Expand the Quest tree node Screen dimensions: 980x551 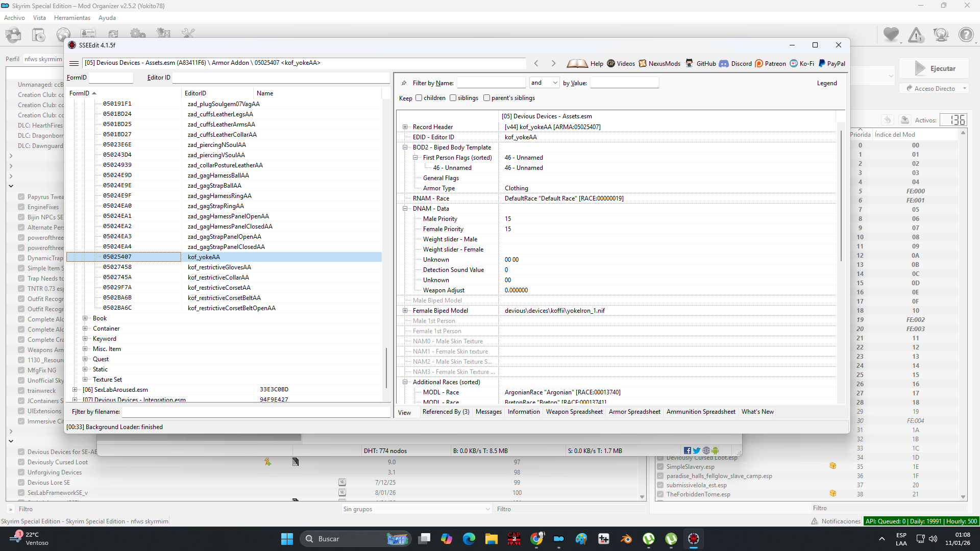(85, 359)
